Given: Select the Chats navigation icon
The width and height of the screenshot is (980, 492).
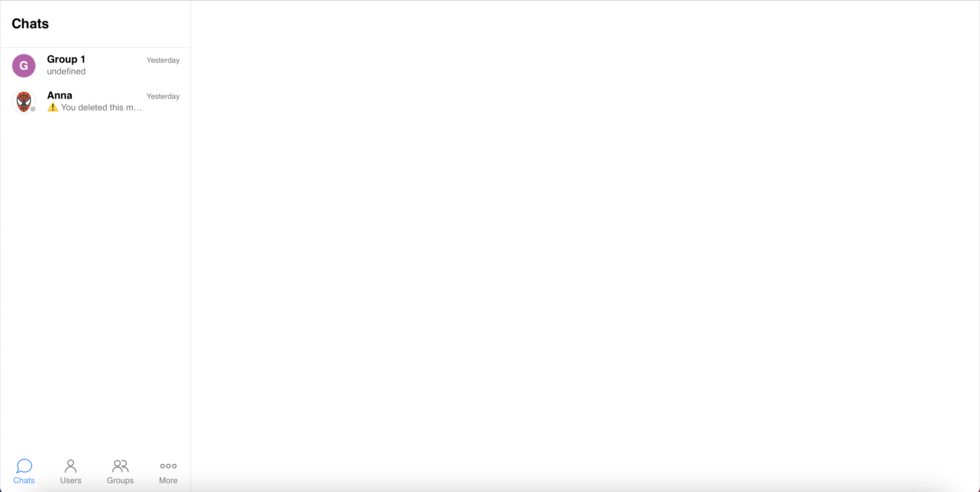Looking at the screenshot, I should coord(23,466).
